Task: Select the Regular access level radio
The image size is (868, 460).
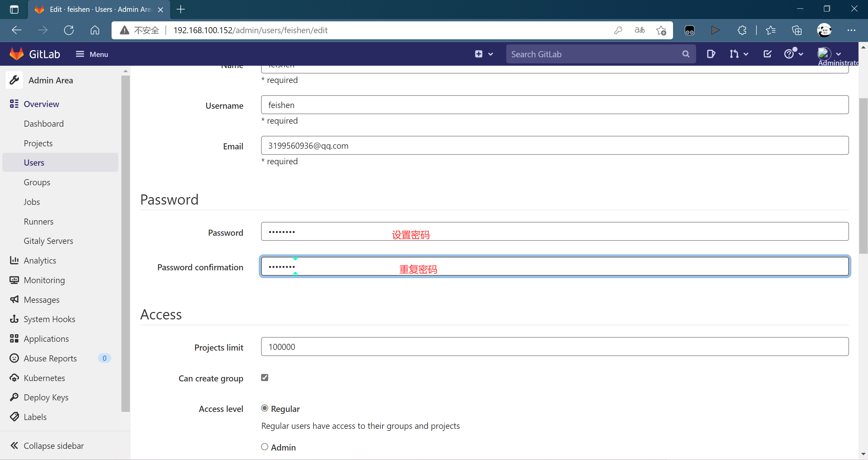Action: [264, 408]
